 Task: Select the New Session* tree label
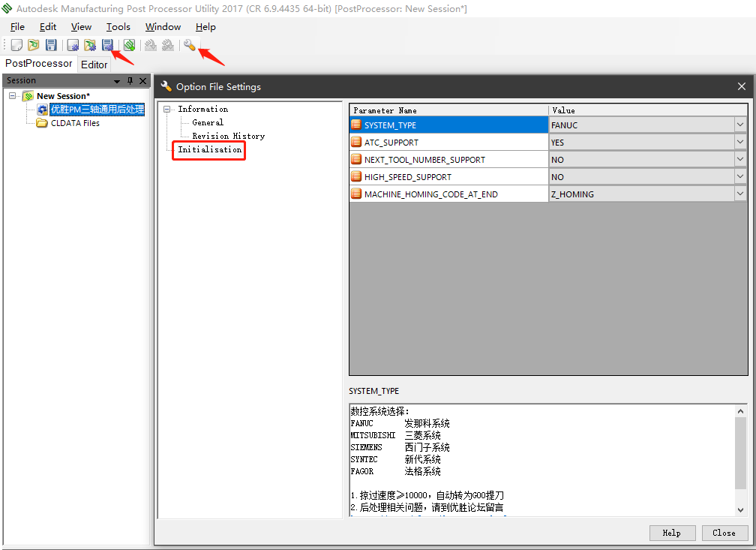coord(63,96)
